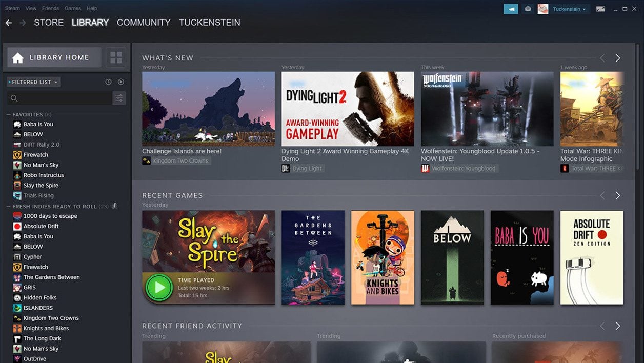The height and width of the screenshot is (363, 644).
Task: Open the Friends menu
Action: (50, 8)
